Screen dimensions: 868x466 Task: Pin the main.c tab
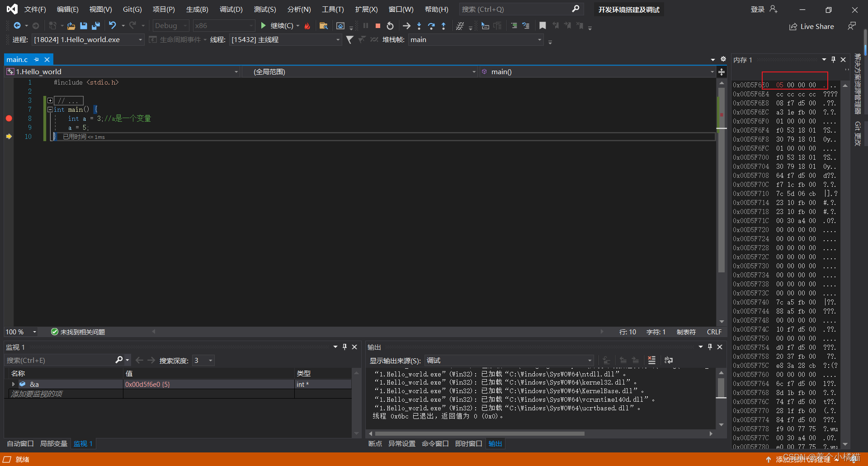point(37,59)
